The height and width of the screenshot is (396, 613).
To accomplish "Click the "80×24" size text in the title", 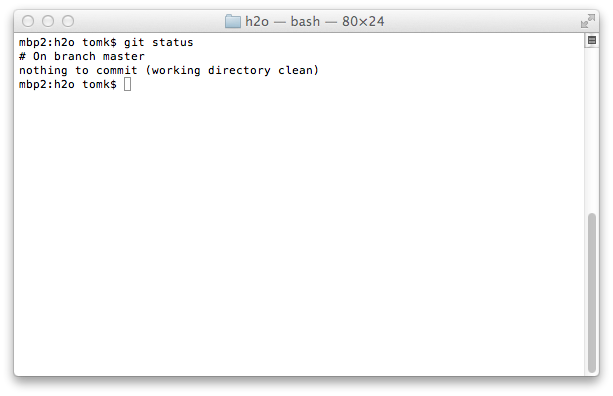I will 363,21.
